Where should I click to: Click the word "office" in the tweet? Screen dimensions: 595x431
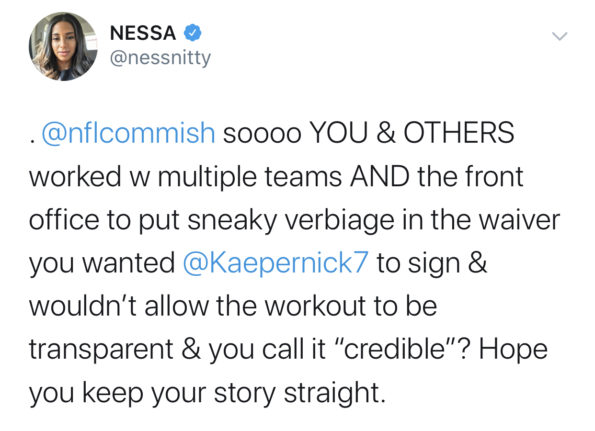[64, 220]
